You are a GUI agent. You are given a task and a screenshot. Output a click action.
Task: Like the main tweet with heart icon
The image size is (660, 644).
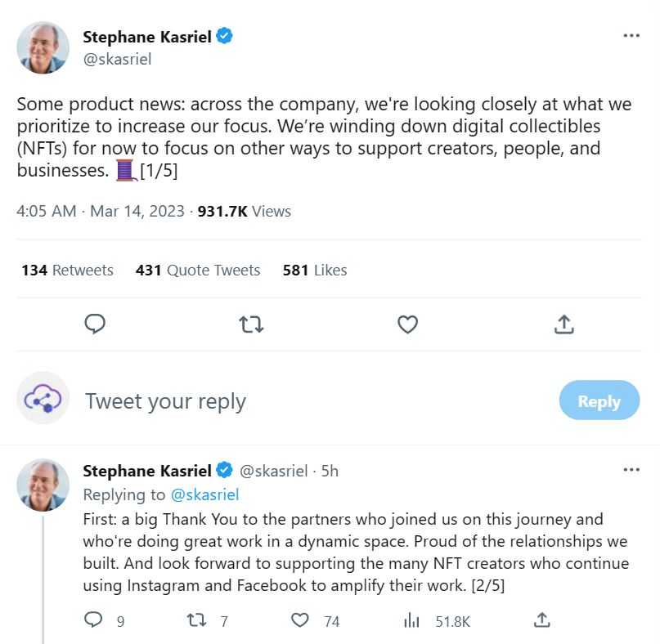(x=408, y=324)
